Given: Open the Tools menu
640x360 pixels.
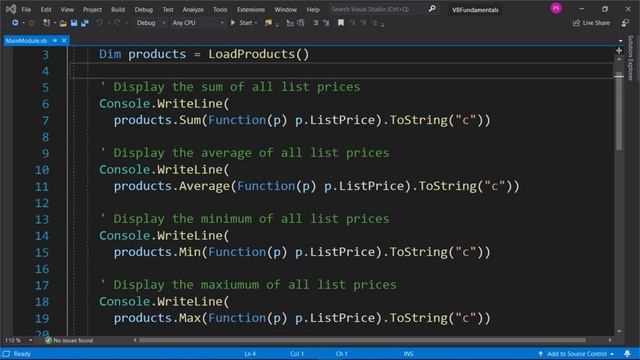Looking at the screenshot, I should coord(220,9).
